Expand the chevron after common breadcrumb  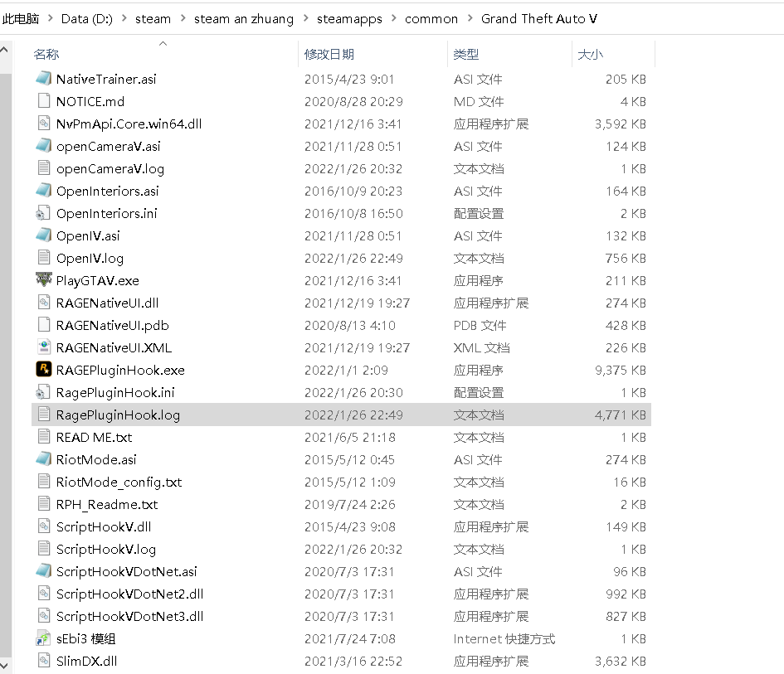[470, 18]
